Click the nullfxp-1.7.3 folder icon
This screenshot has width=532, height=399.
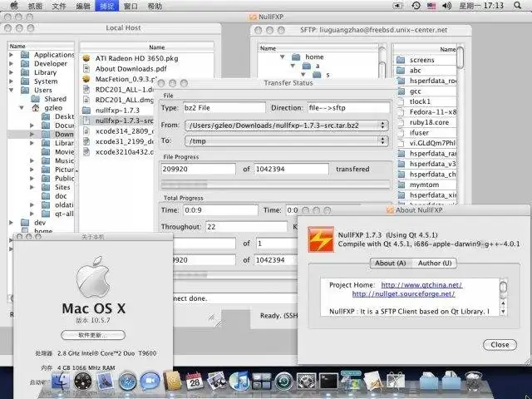(86, 111)
